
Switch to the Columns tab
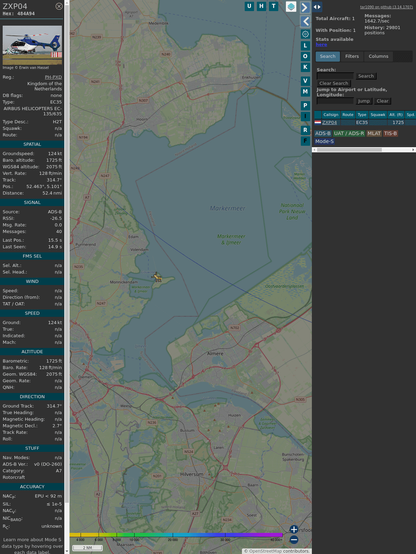tap(378, 56)
